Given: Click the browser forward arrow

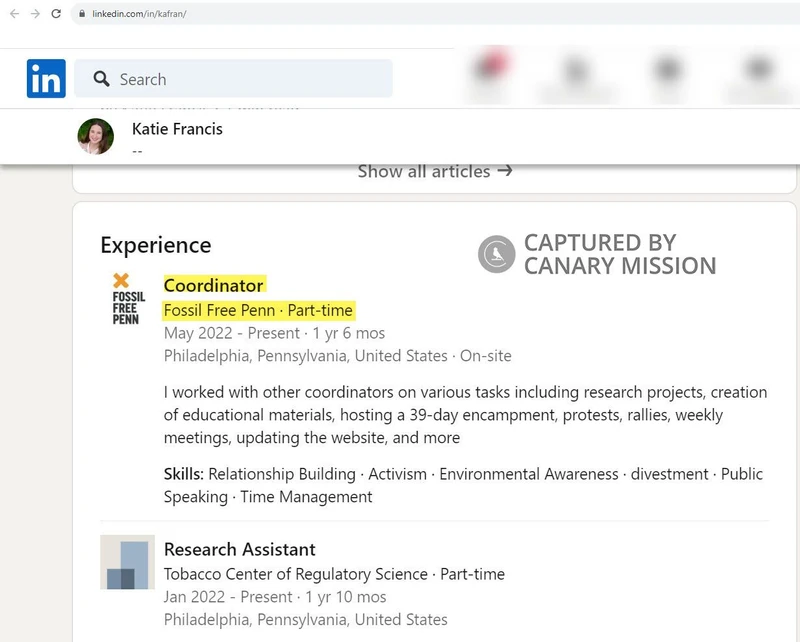Looking at the screenshot, I should pyautogui.click(x=35, y=14).
